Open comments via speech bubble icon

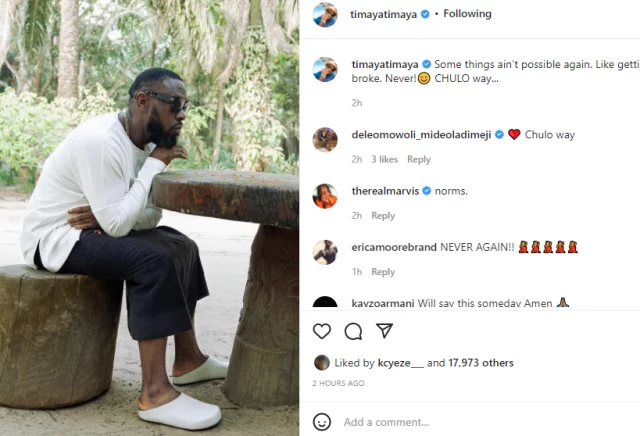point(353,331)
